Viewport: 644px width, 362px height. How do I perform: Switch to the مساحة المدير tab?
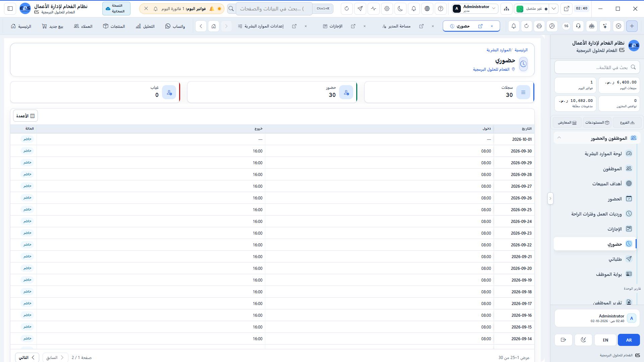coord(396,26)
